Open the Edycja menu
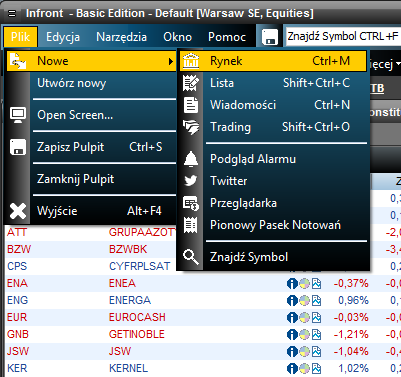401x377 pixels. (x=63, y=37)
